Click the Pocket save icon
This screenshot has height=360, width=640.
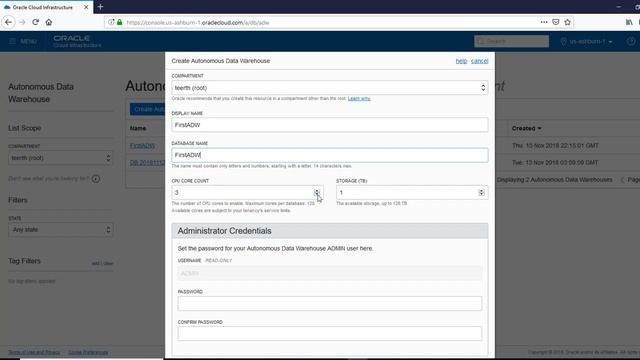click(x=556, y=22)
